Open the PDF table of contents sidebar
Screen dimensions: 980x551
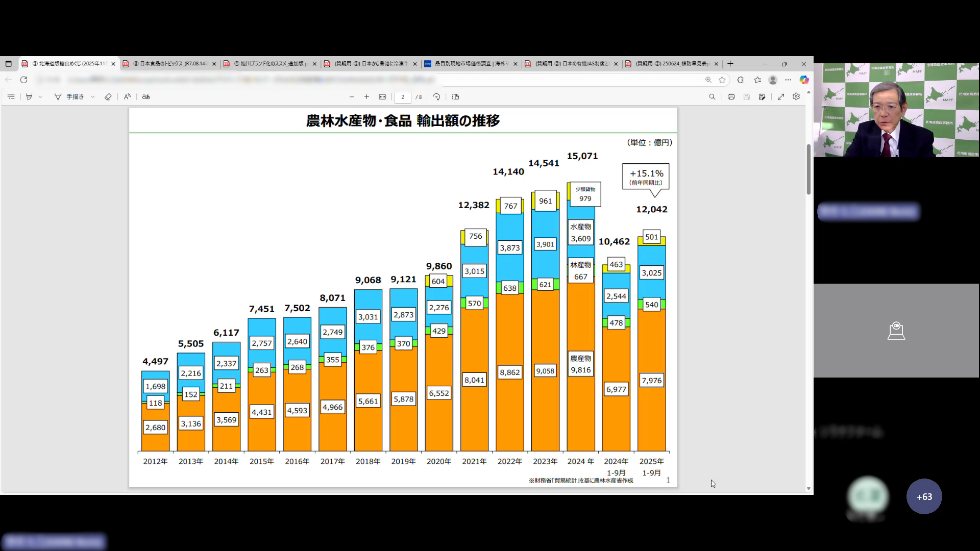(11, 97)
